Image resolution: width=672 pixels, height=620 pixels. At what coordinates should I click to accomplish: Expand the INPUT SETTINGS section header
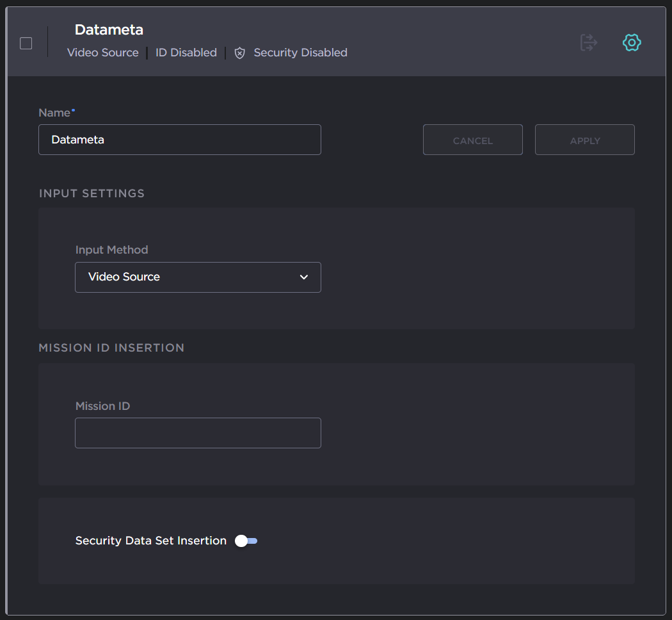coord(92,193)
